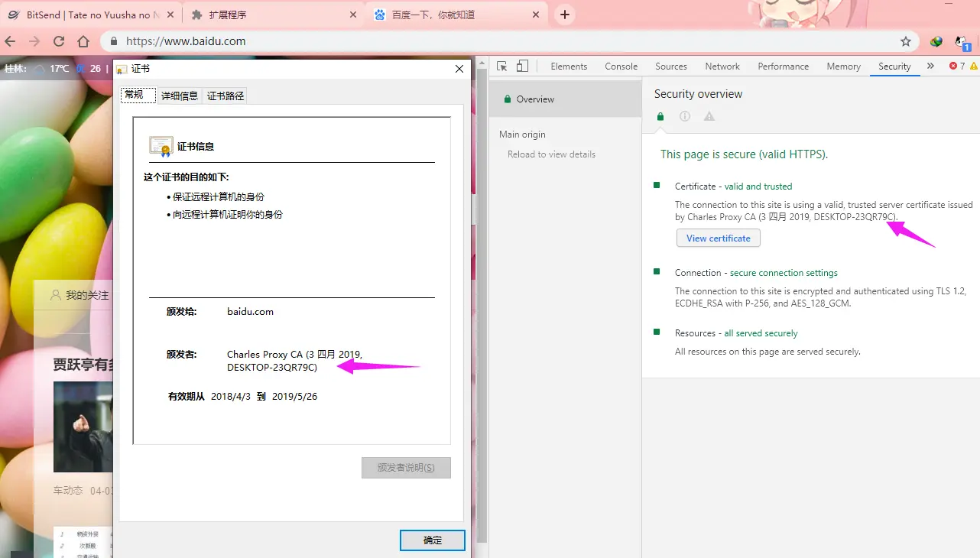Open the Console panel
The width and height of the screenshot is (980, 558).
(621, 67)
